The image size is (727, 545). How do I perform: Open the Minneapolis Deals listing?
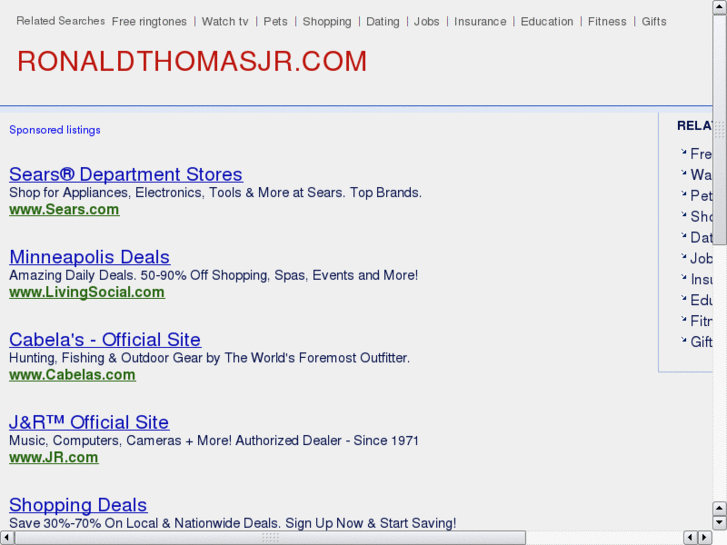(x=89, y=257)
